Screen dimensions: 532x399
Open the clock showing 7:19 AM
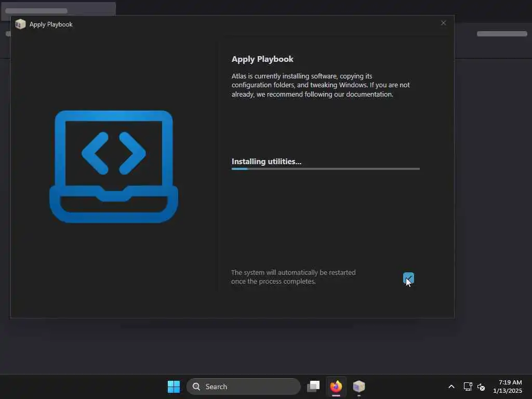tap(508, 387)
